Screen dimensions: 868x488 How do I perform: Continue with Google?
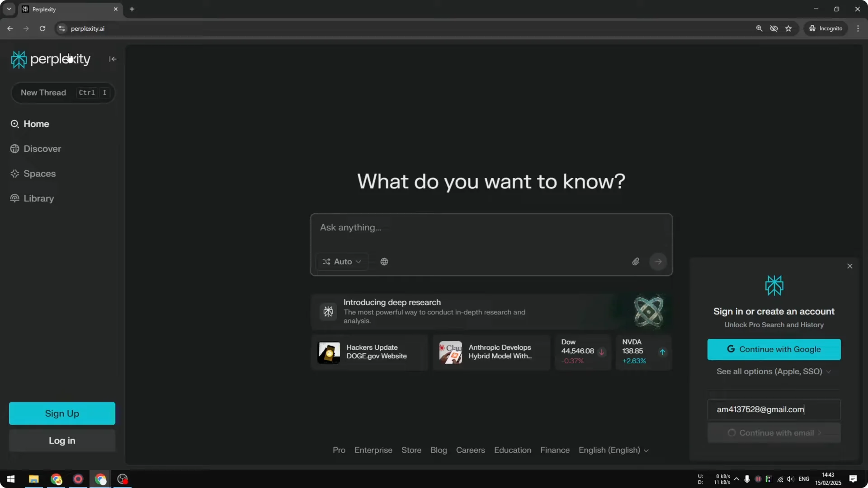[x=774, y=349]
